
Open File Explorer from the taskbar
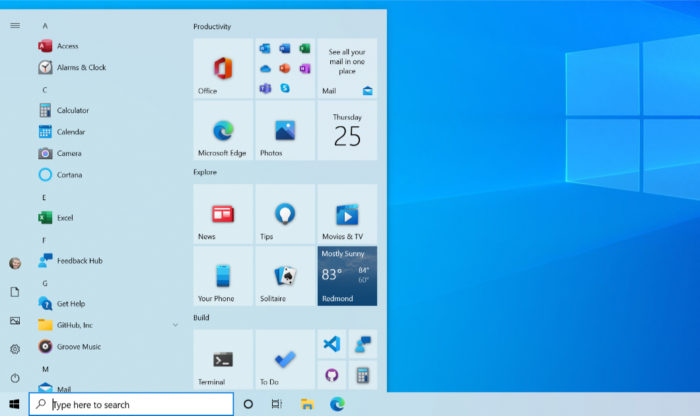(x=307, y=404)
